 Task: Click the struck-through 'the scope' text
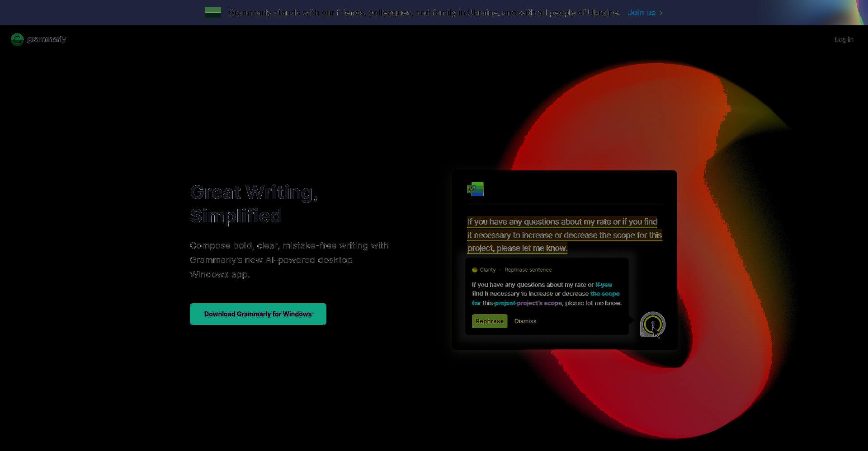(x=605, y=294)
